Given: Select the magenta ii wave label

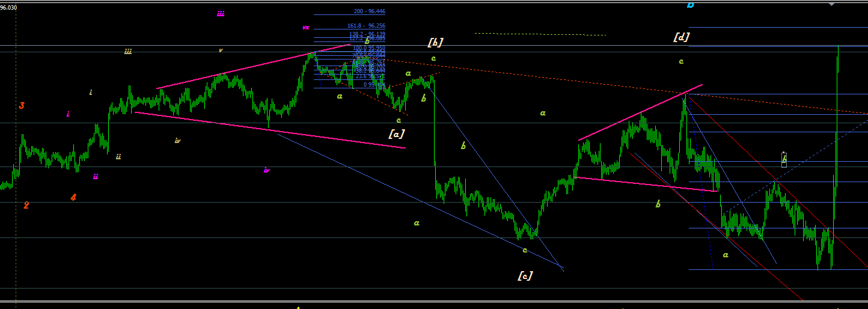Looking at the screenshot, I should tap(96, 176).
